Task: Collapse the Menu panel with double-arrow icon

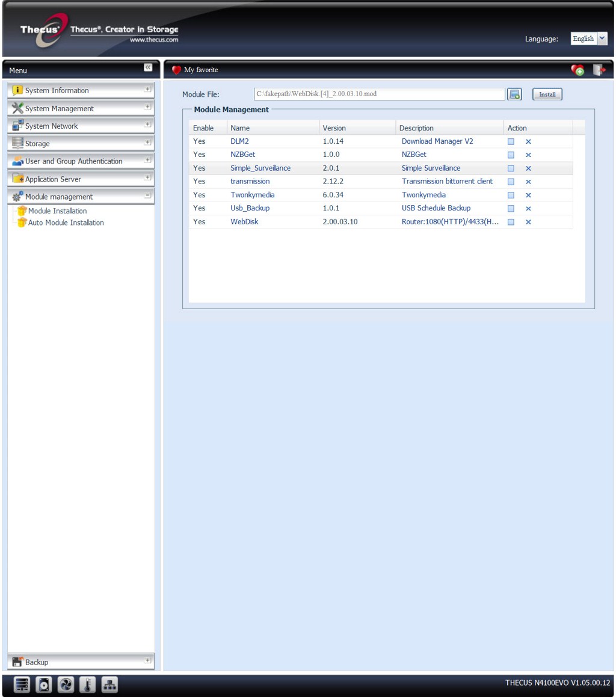Action: coord(148,67)
